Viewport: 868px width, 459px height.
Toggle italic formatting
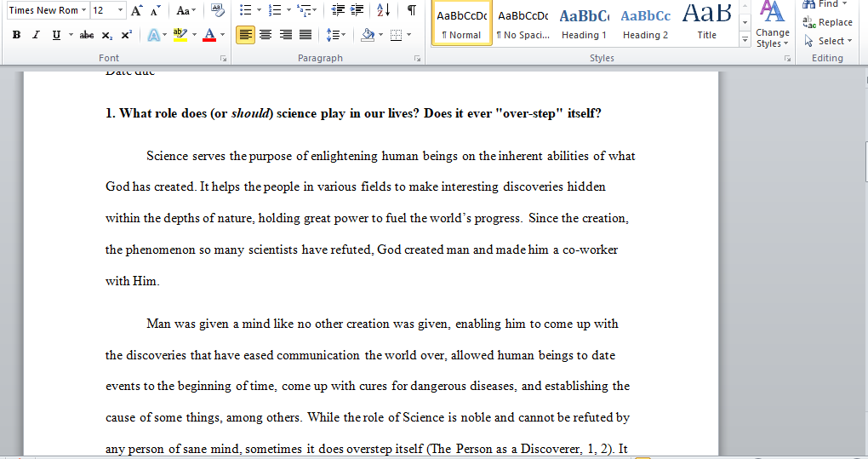pos(36,35)
